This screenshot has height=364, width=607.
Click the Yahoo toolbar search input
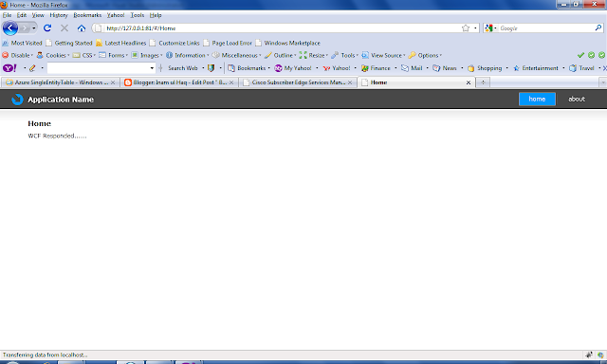(98, 68)
